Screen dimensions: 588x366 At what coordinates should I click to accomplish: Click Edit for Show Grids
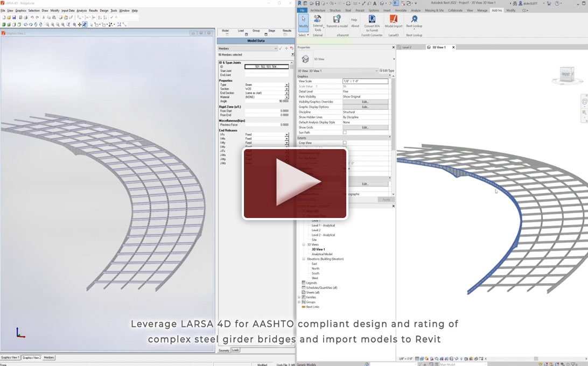click(365, 128)
